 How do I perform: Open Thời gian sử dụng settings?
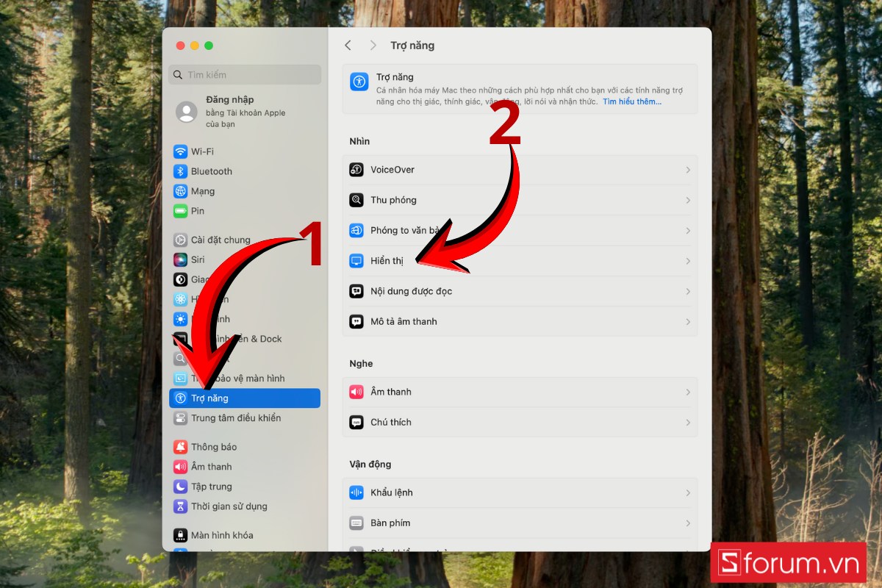click(229, 506)
